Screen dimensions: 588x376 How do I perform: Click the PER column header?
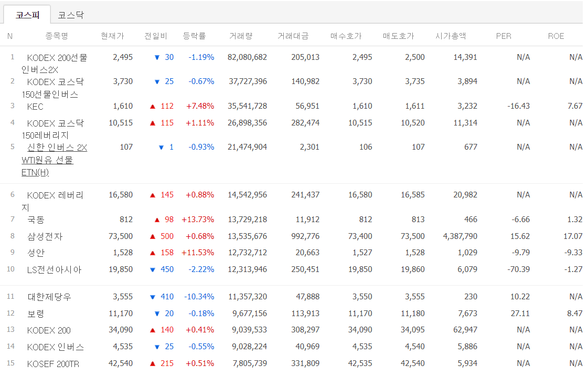point(503,36)
